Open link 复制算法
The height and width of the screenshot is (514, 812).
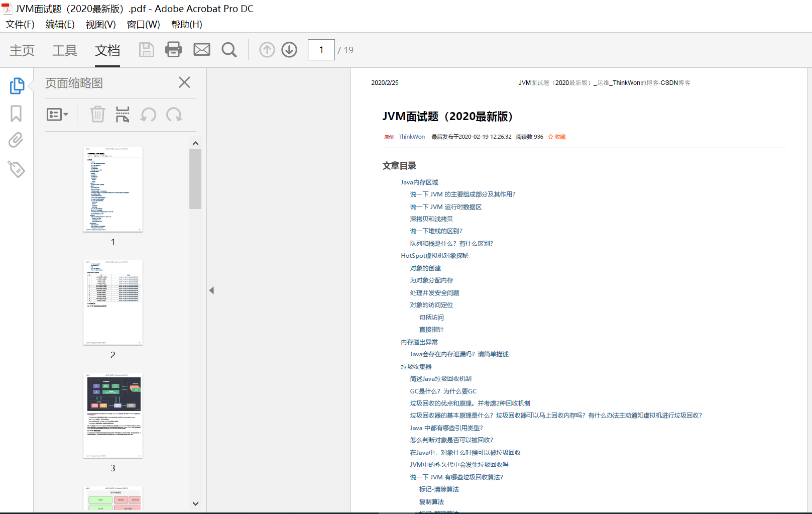(x=431, y=502)
